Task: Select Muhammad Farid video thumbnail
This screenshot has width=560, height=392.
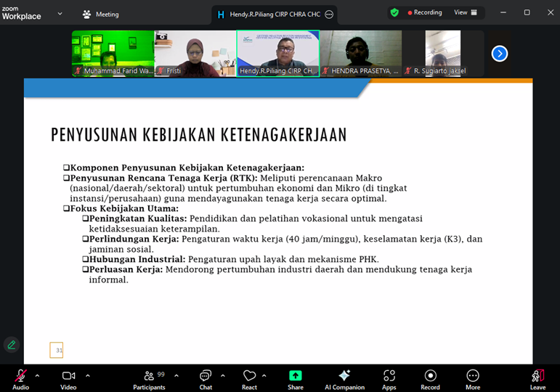Action: pyautogui.click(x=113, y=54)
